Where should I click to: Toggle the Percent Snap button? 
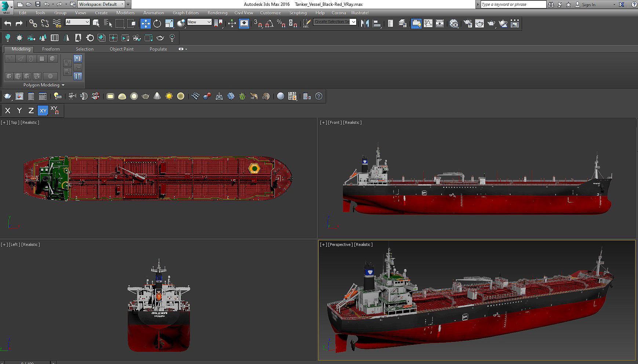tap(281, 23)
